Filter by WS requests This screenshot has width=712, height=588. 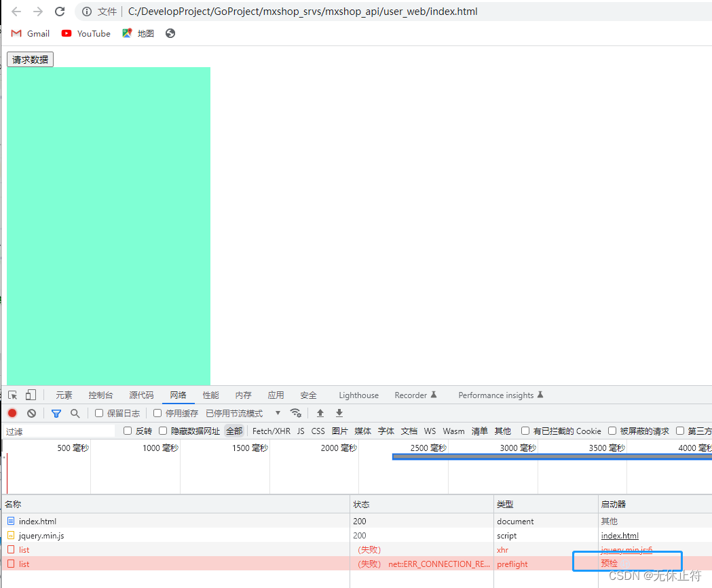click(430, 431)
